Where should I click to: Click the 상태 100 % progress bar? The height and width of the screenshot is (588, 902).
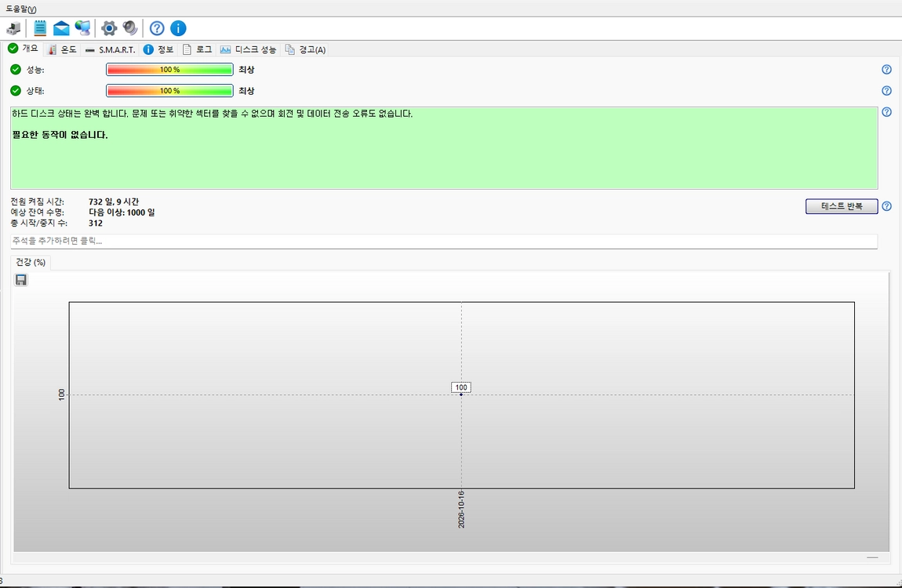pyautogui.click(x=169, y=91)
